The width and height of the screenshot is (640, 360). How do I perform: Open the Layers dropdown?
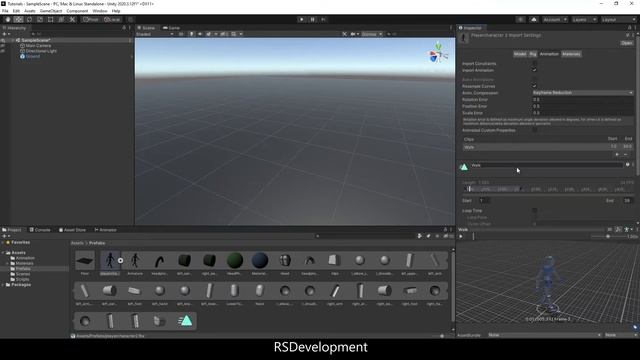(x=584, y=20)
